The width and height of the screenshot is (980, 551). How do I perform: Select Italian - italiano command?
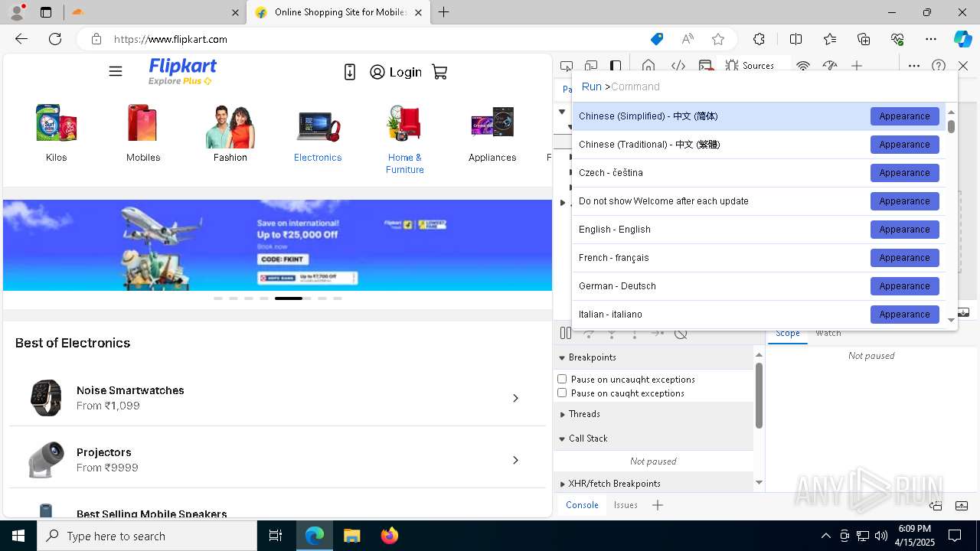(x=759, y=315)
